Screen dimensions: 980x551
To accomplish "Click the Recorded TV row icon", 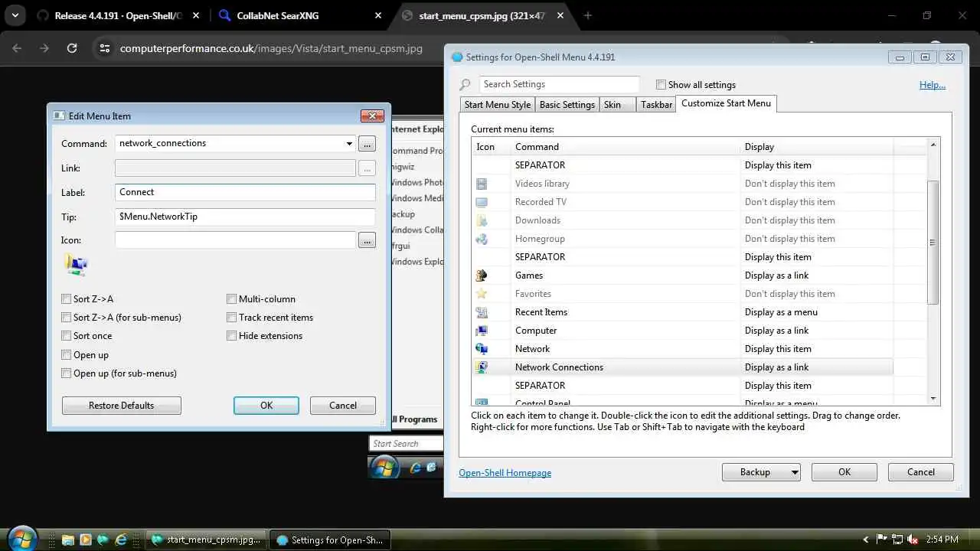I will click(x=482, y=202).
